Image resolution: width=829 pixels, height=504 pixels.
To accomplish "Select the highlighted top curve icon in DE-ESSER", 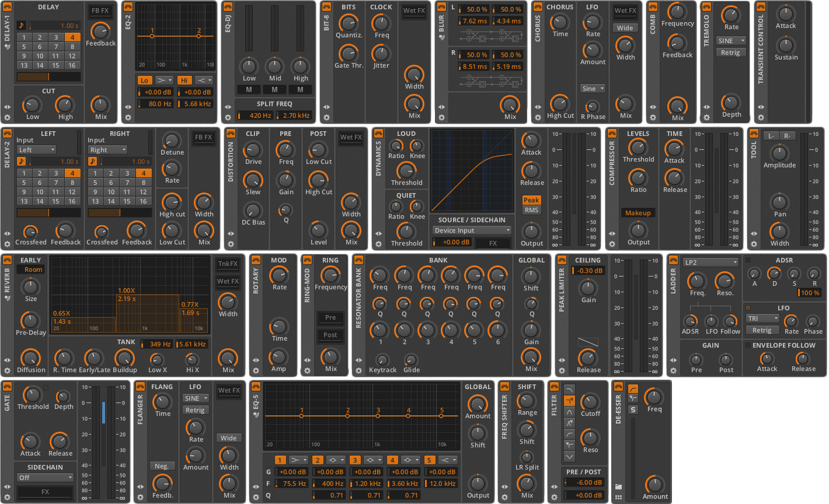I will click(633, 388).
